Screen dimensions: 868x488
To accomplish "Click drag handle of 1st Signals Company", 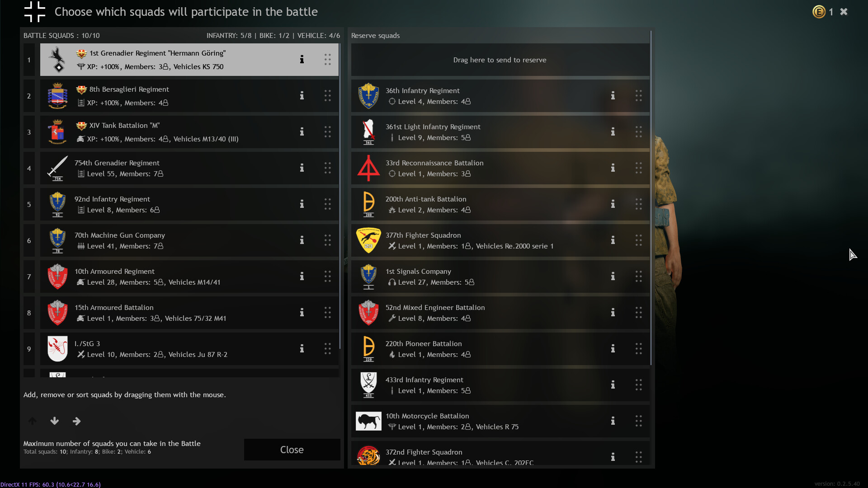I will [638, 276].
